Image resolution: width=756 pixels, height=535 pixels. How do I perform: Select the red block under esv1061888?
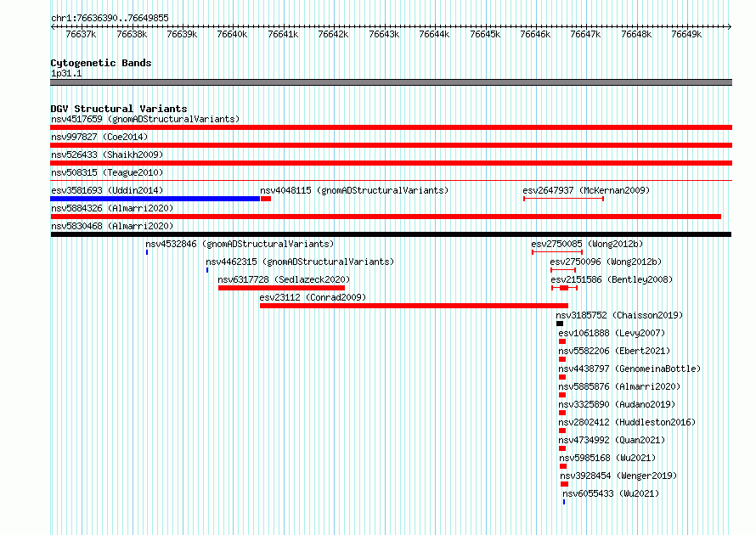point(562,341)
